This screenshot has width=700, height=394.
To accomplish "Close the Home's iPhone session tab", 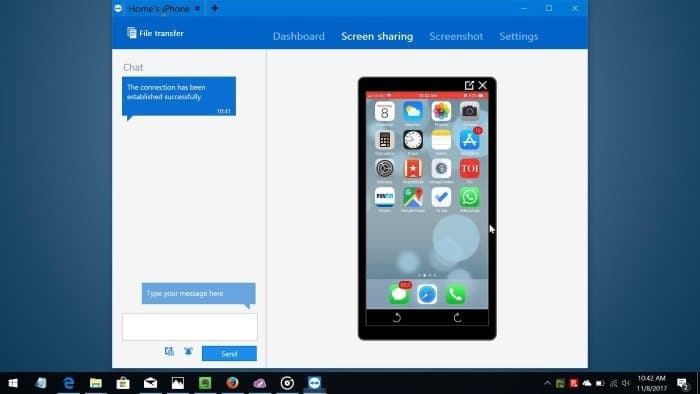I will tap(197, 8).
